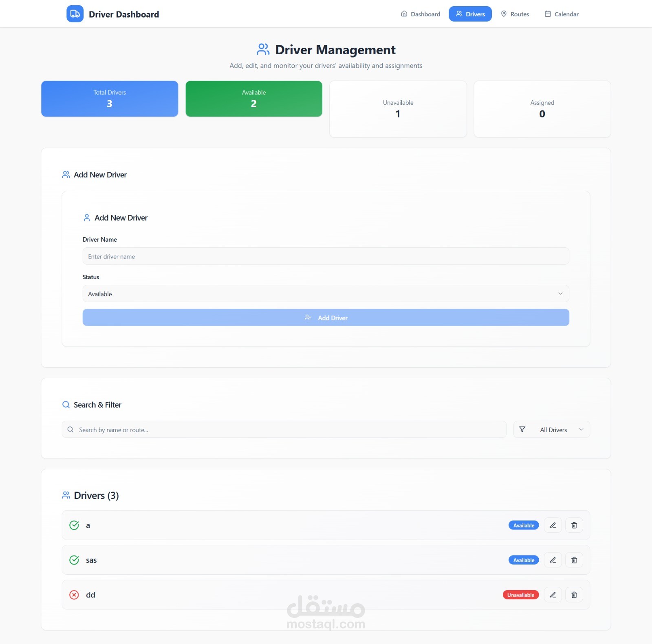Switch to the Calendar tab
The height and width of the screenshot is (644, 652).
tap(562, 14)
